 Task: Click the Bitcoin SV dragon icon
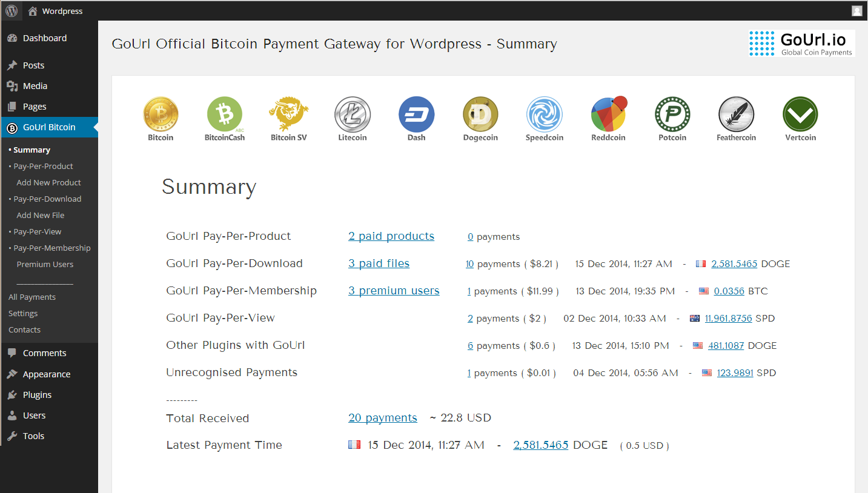(x=288, y=114)
